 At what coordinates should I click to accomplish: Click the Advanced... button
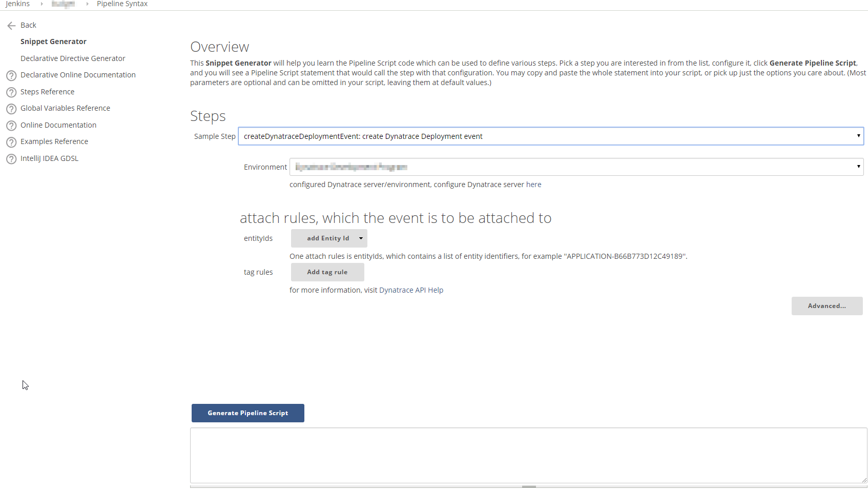coord(826,306)
